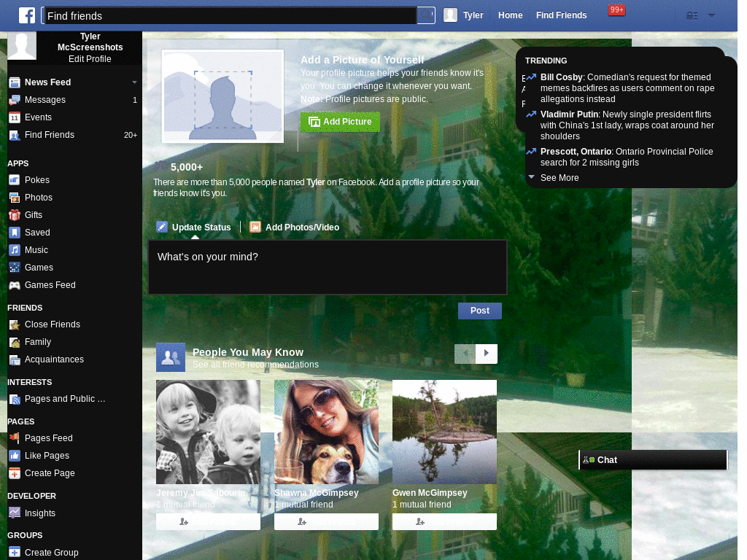The height and width of the screenshot is (560, 747).
Task: Click the Acquaintances list icon
Action: click(15, 359)
